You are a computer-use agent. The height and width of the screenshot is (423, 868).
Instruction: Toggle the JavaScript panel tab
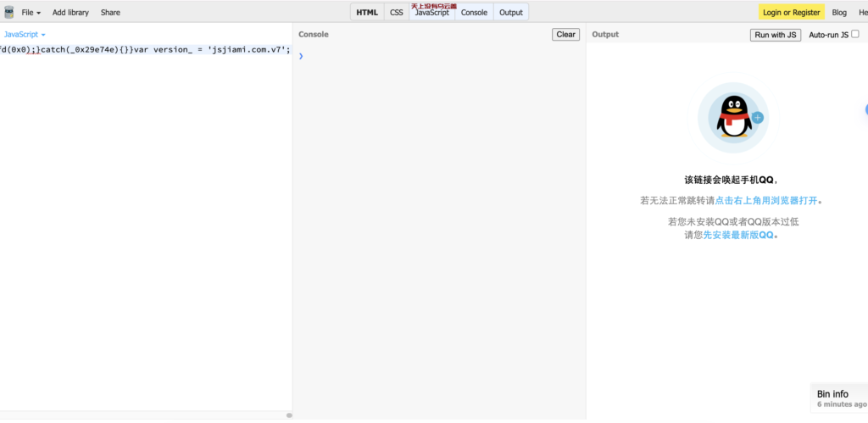(x=431, y=12)
